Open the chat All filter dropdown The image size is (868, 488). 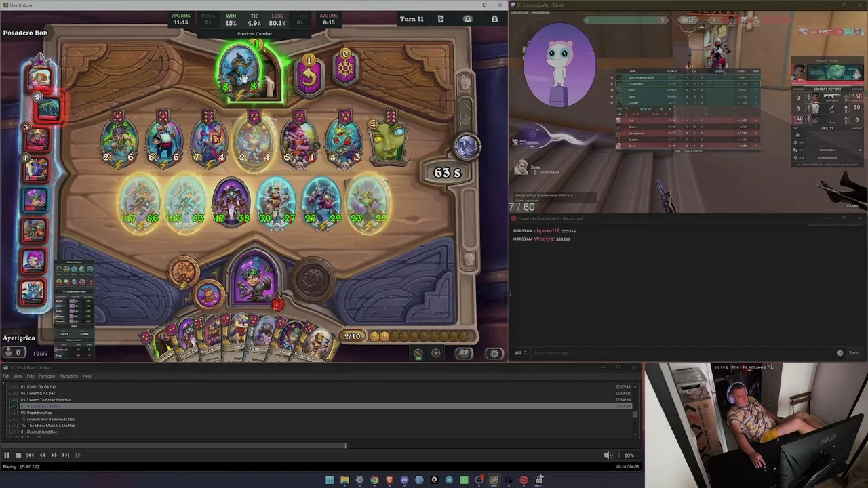520,353
